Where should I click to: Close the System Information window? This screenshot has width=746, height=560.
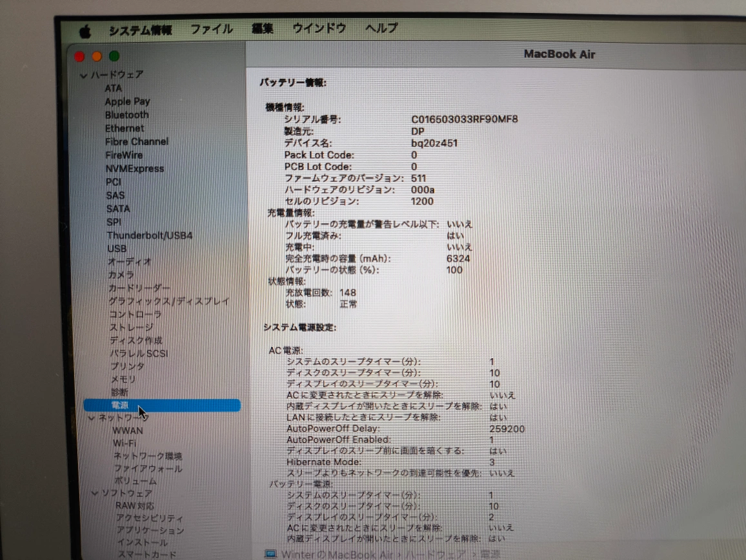pos(79,57)
